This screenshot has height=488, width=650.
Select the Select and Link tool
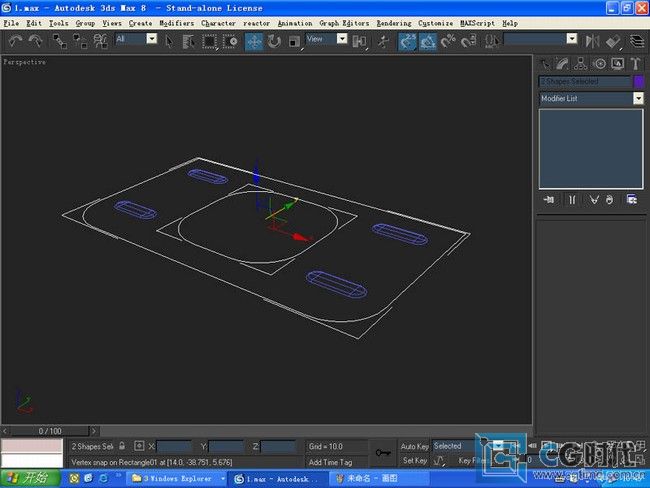pos(60,41)
